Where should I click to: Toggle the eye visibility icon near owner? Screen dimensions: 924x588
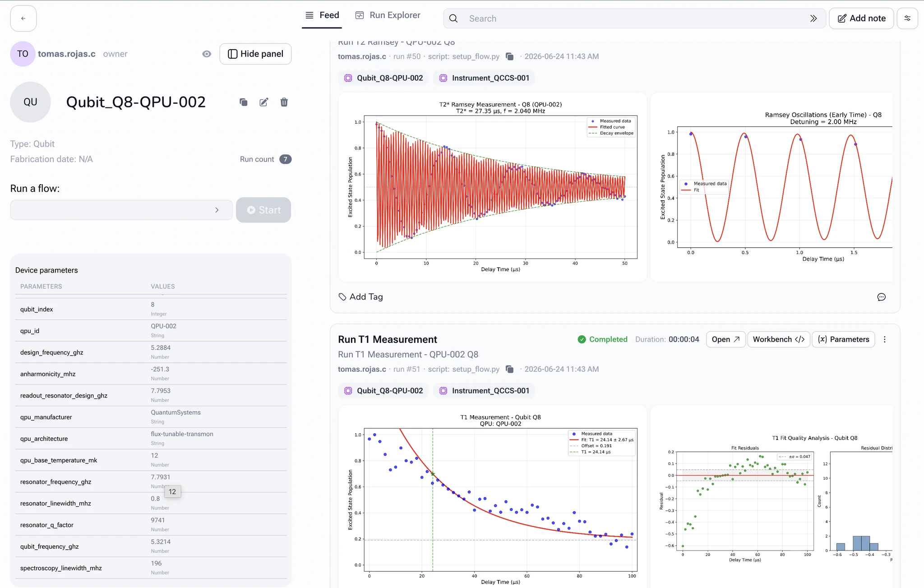coord(207,54)
